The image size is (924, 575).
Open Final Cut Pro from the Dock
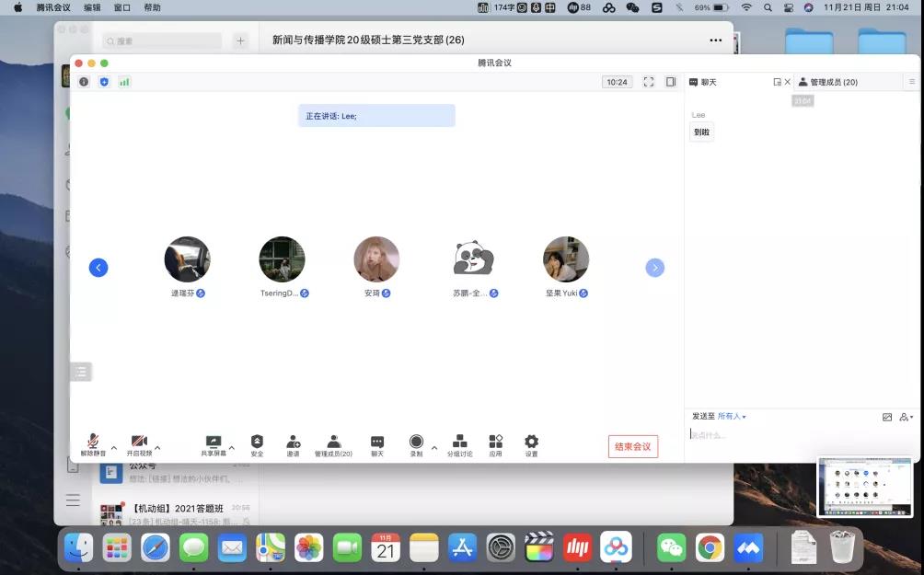[x=538, y=548]
